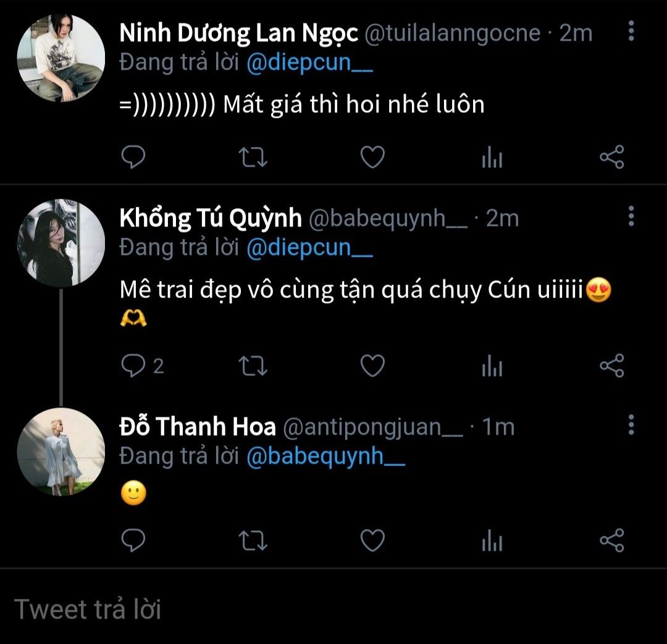Share Khổng Tú Quỳnh's tweet
Screen dimensions: 667x644
pyautogui.click(x=612, y=367)
